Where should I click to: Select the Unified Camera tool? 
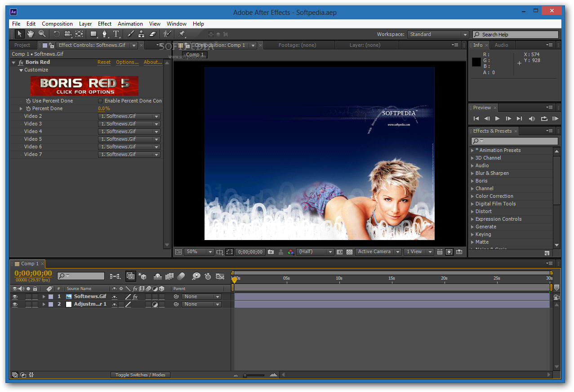[68, 34]
